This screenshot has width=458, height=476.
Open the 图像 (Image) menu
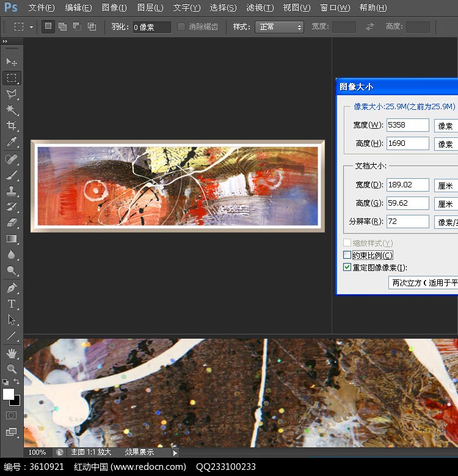coord(114,7)
